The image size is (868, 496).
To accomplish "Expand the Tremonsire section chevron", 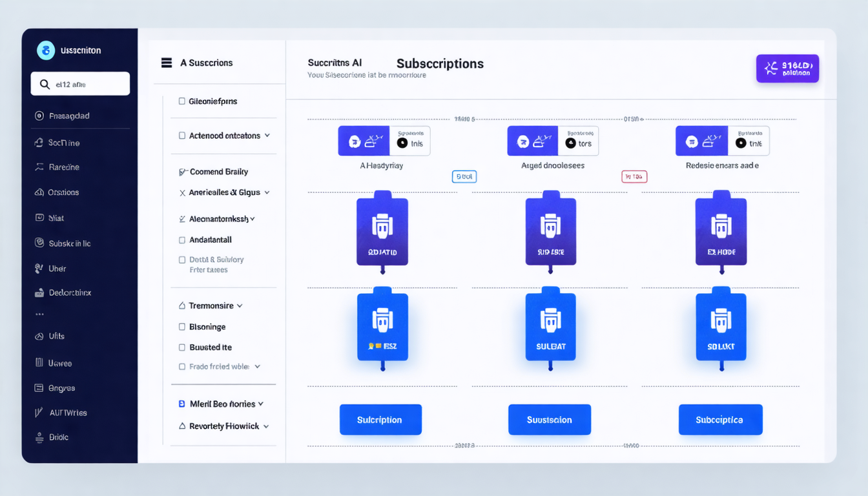I will 240,305.
